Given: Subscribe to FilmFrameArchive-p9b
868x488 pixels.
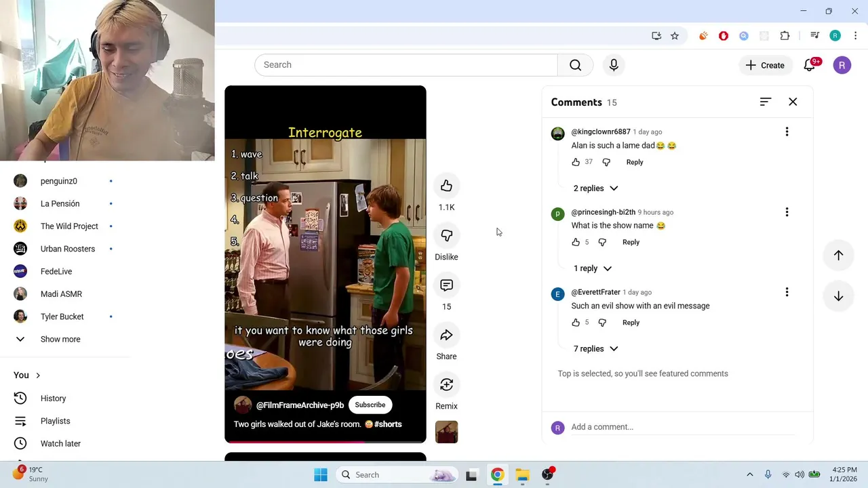Looking at the screenshot, I should [370, 405].
